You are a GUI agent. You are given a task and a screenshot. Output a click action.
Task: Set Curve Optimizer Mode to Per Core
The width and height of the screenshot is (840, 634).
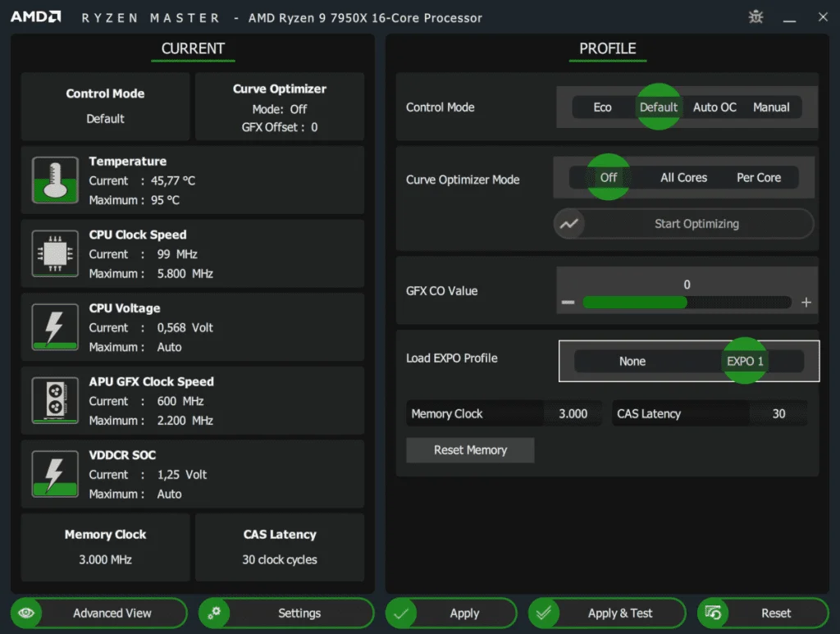click(x=759, y=177)
